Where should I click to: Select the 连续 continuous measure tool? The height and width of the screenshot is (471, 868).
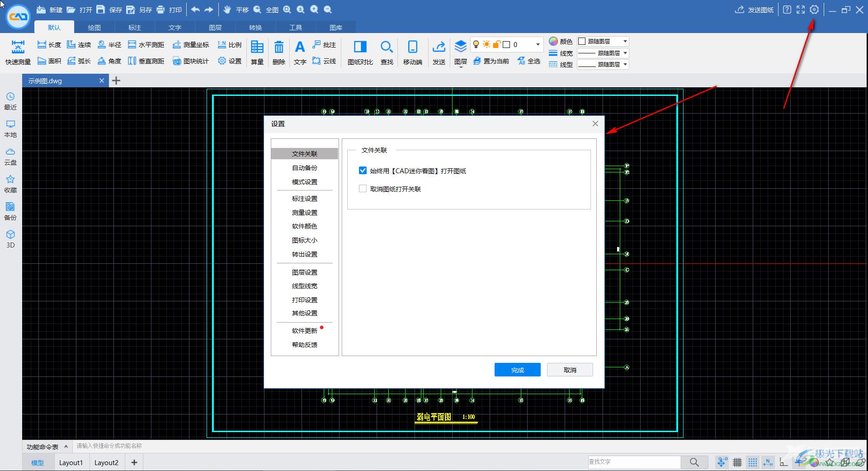(x=79, y=44)
